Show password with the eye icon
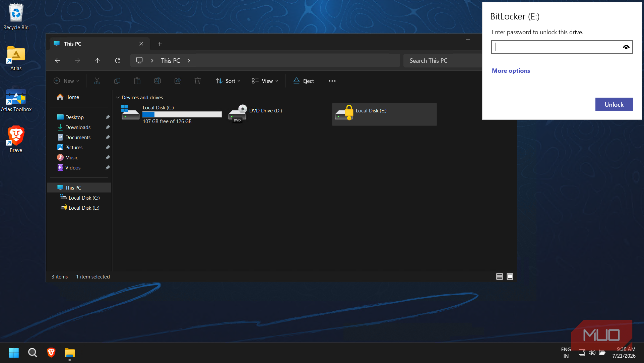This screenshot has height=363, width=644. pos(626,47)
